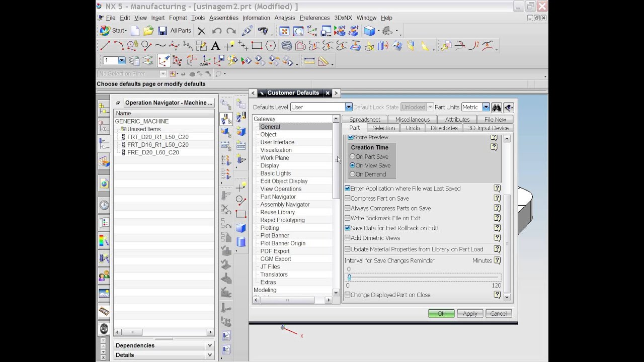
Task: Click the All Parts button
Action: point(181,31)
